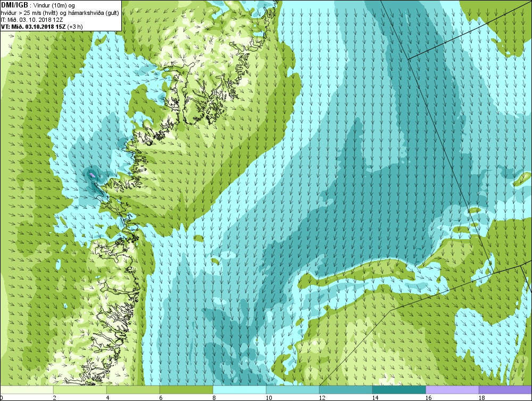The width and height of the screenshot is (532, 401).
Task: Click the scale label 8
Action: [x=214, y=398]
